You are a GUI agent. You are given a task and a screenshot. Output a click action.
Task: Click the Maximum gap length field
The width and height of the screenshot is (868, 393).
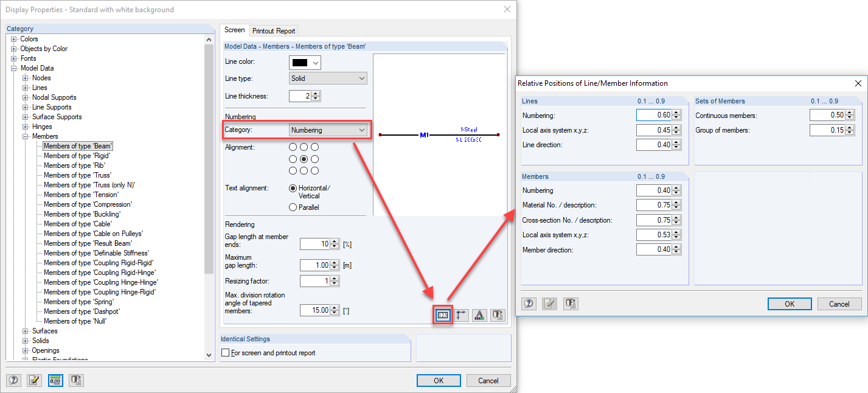coord(319,265)
